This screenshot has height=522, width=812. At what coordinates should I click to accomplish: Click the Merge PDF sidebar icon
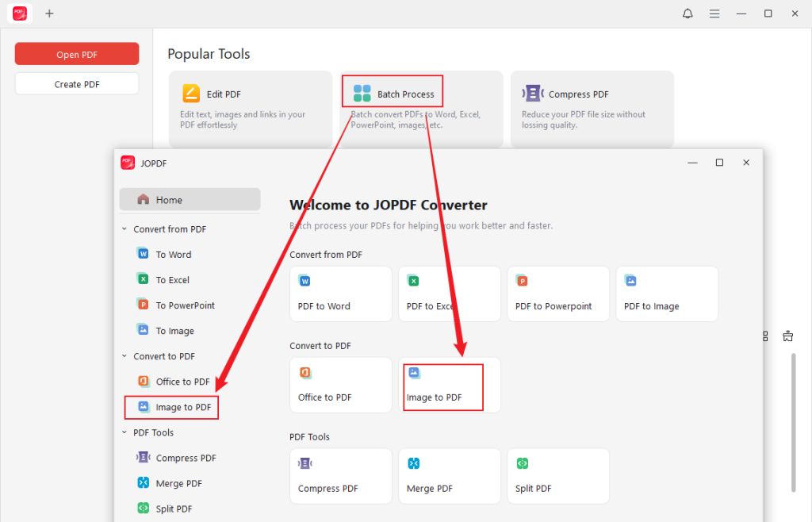point(144,482)
